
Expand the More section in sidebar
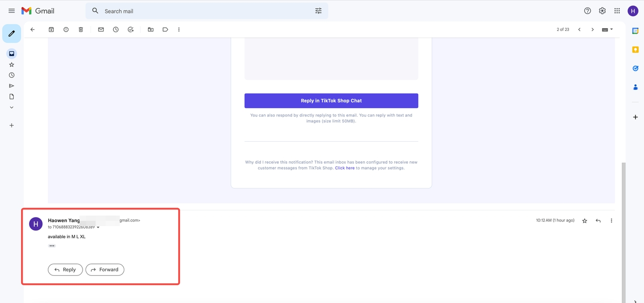pos(12,108)
